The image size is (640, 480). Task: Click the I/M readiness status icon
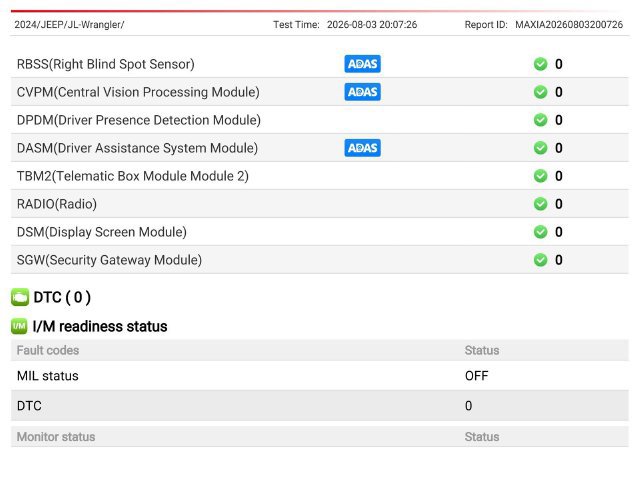pos(19,326)
